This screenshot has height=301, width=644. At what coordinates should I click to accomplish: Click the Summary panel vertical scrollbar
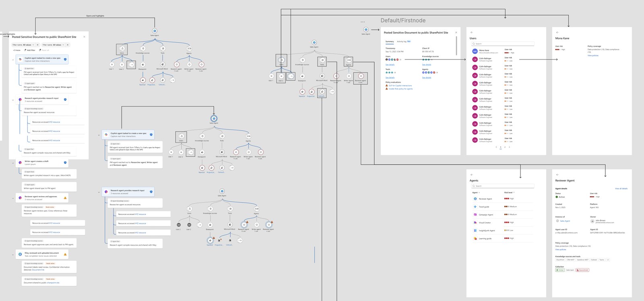pyautogui.click(x=456, y=46)
